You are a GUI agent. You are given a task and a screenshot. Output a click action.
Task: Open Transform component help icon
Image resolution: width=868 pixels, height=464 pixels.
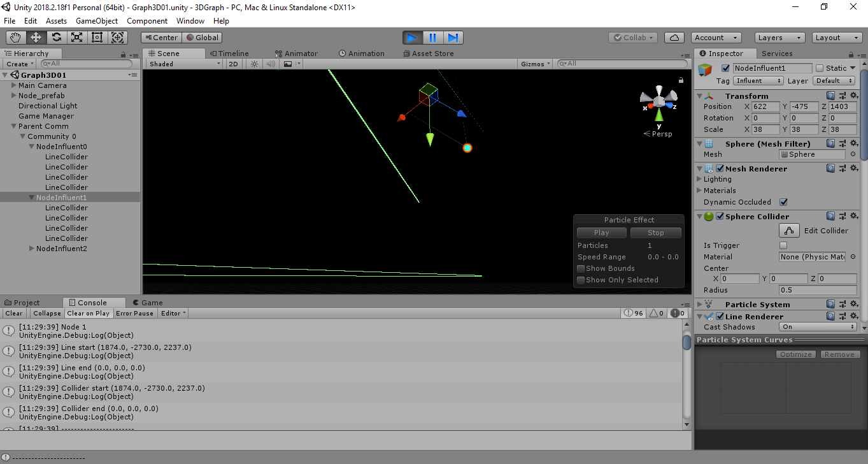pyautogui.click(x=830, y=96)
